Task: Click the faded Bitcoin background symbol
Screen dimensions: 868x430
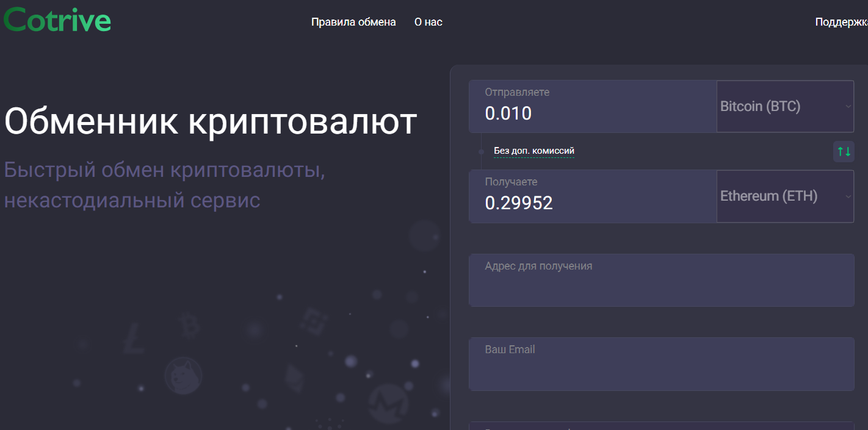Action: pyautogui.click(x=190, y=326)
